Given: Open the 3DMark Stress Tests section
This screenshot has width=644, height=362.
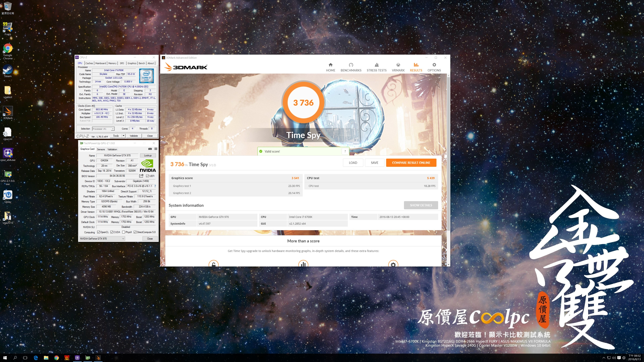Looking at the screenshot, I should (x=377, y=67).
